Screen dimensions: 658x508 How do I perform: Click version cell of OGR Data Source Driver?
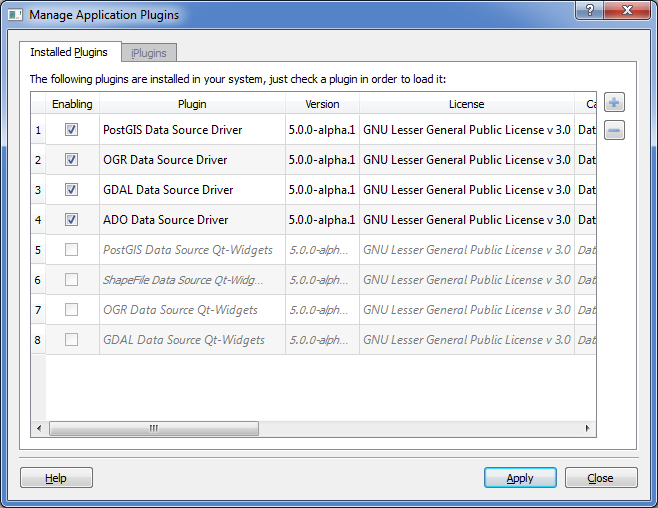click(322, 159)
